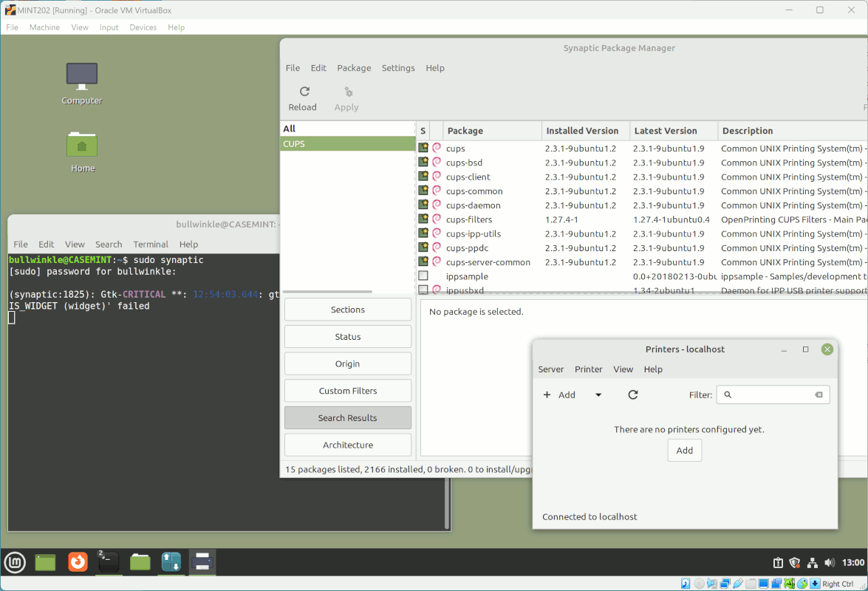Toggle status checkbox for cups-daemon package

[x=423, y=205]
